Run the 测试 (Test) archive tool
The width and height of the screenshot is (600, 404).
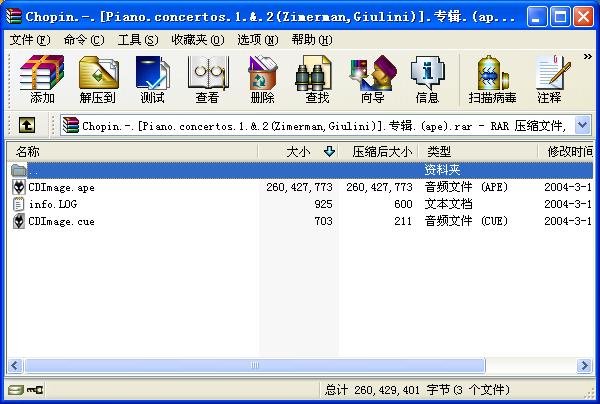tap(152, 79)
